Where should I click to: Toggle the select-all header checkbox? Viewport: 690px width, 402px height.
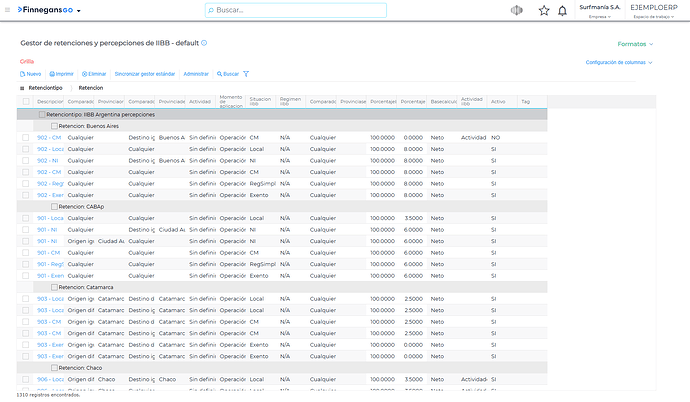[26, 102]
